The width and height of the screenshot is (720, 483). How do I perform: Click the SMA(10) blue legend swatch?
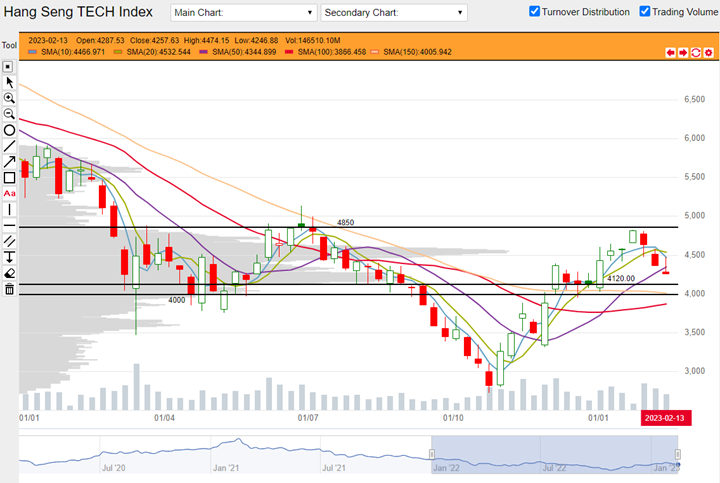pos(32,52)
